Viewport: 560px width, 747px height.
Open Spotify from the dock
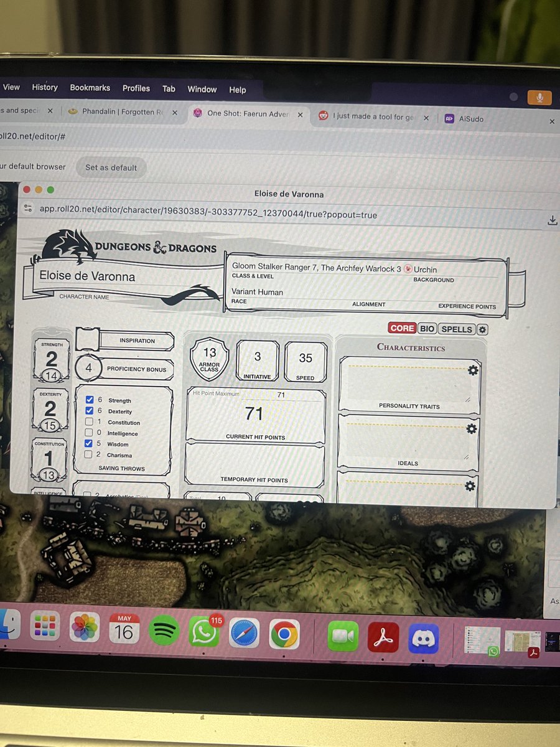point(164,631)
